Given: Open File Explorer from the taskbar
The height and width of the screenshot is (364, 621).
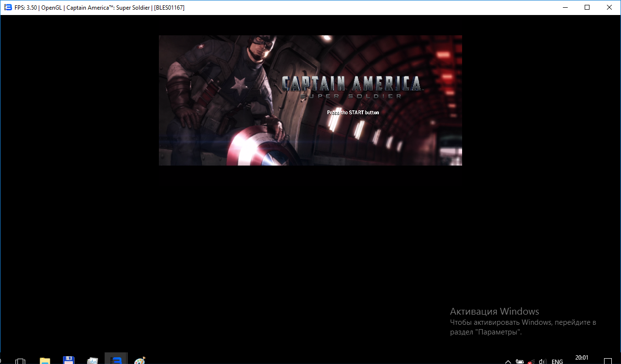Looking at the screenshot, I should point(45,361).
